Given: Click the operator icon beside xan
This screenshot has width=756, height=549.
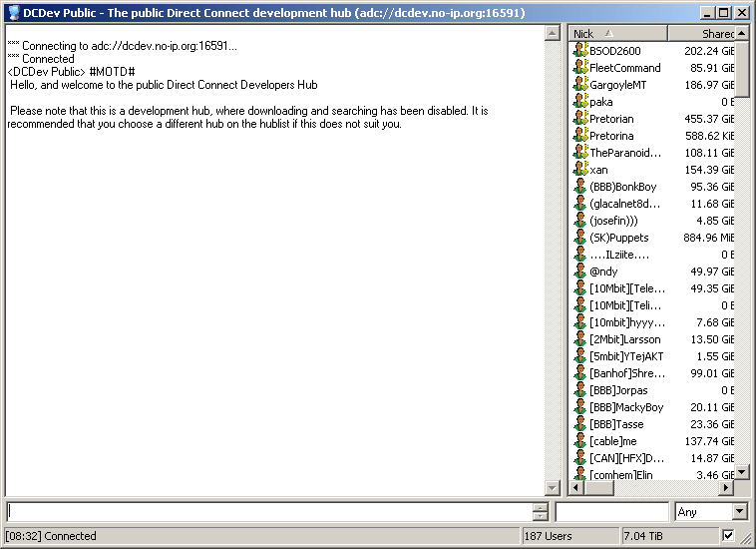Looking at the screenshot, I should pos(580,169).
